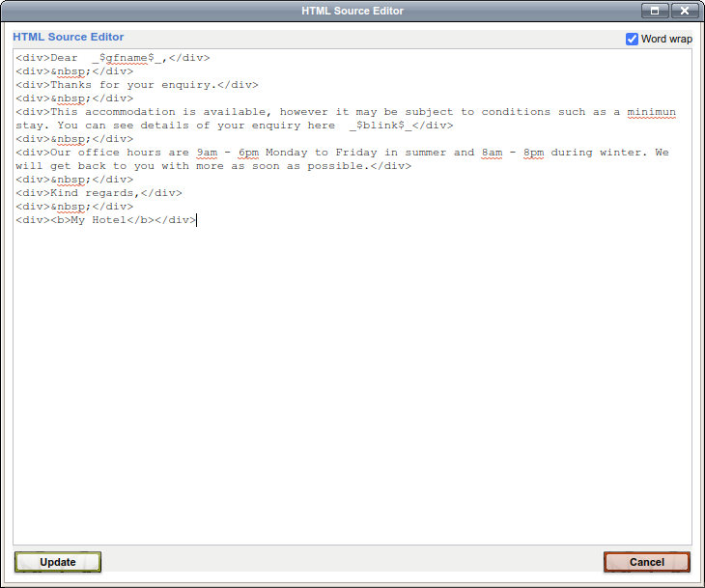Click the HTML Source Editor title bar

[x=352, y=11]
